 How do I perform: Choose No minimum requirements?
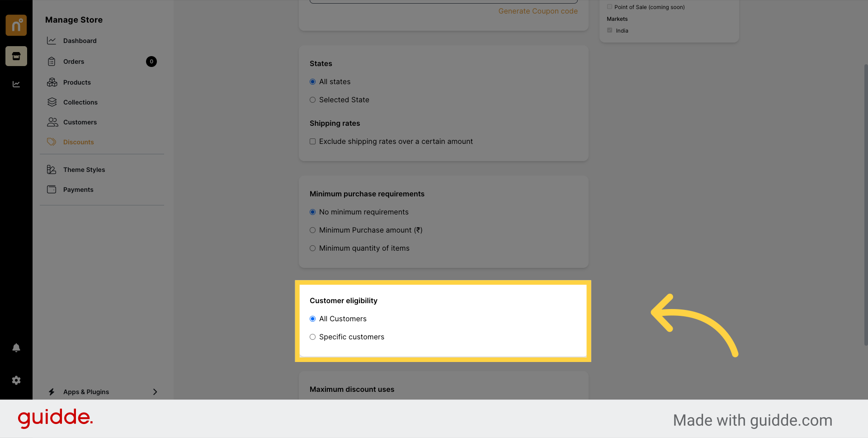point(312,212)
